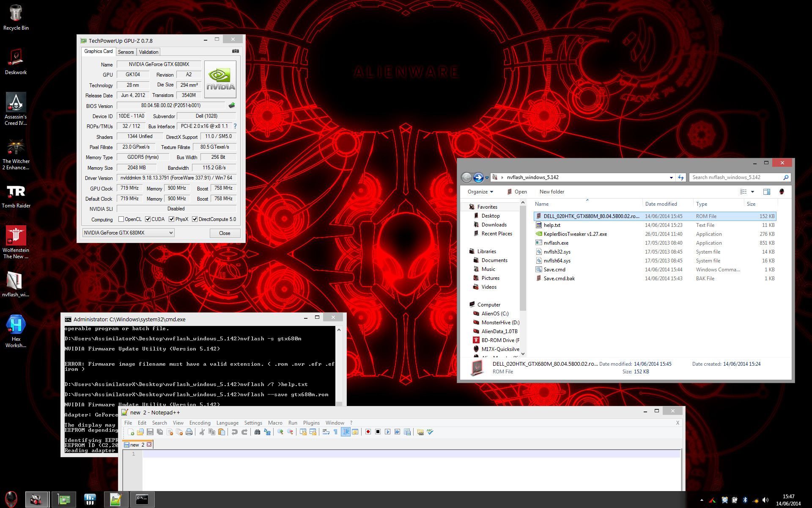Click Zoom In icon in Notepad++

280,432
